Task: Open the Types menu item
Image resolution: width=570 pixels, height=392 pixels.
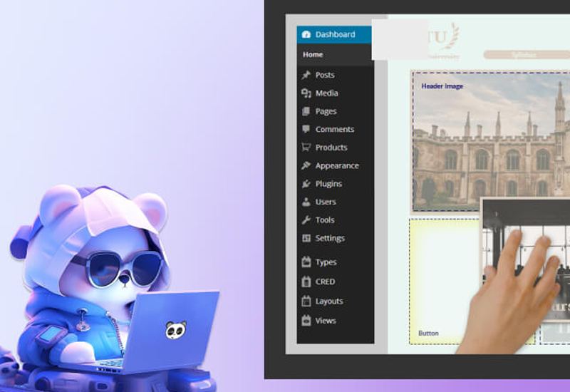Action: [325, 262]
